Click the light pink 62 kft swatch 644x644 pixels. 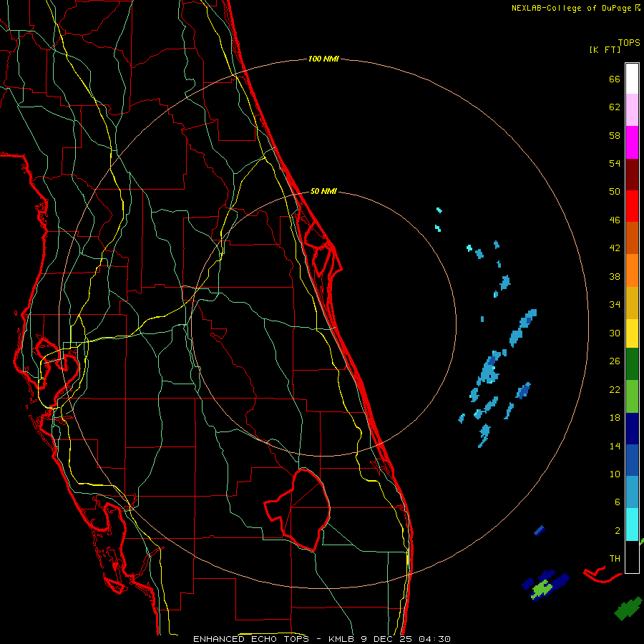632,109
